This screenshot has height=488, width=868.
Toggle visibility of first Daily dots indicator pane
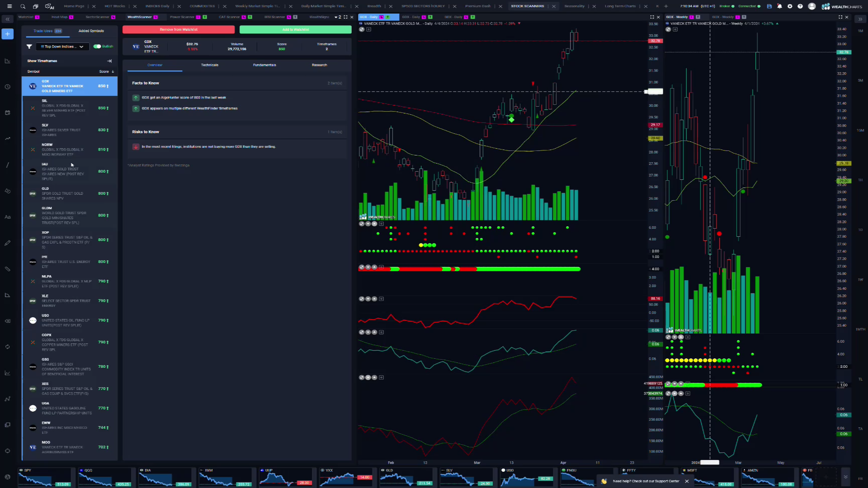point(362,224)
